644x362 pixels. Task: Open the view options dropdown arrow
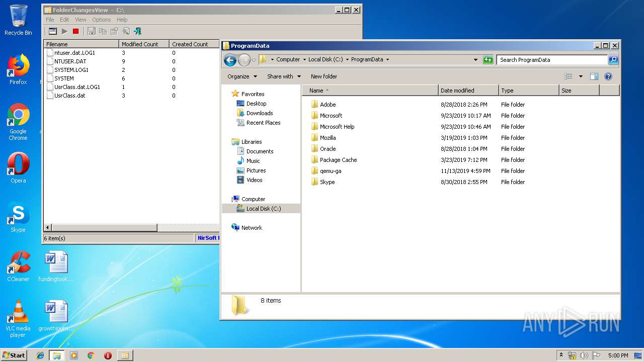point(581,76)
